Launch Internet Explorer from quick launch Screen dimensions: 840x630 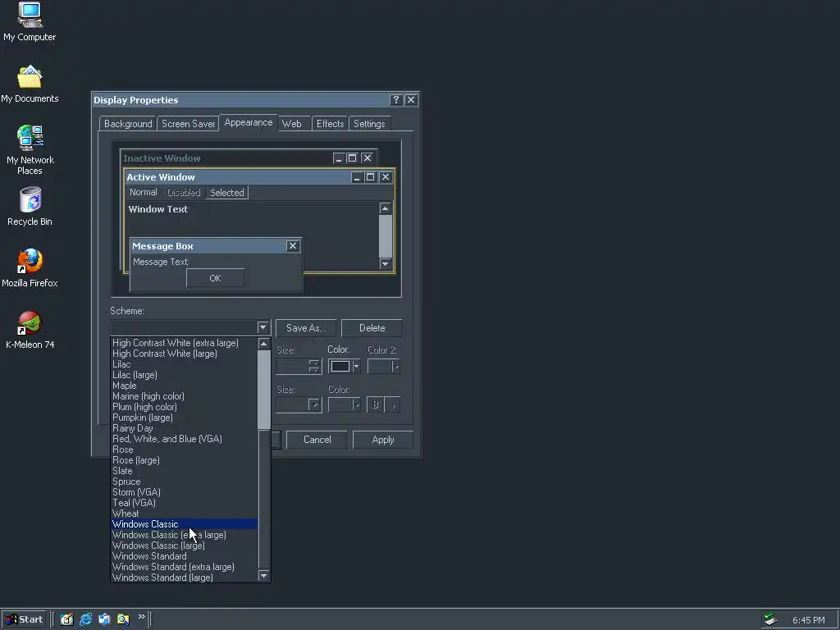pyautogui.click(x=85, y=619)
